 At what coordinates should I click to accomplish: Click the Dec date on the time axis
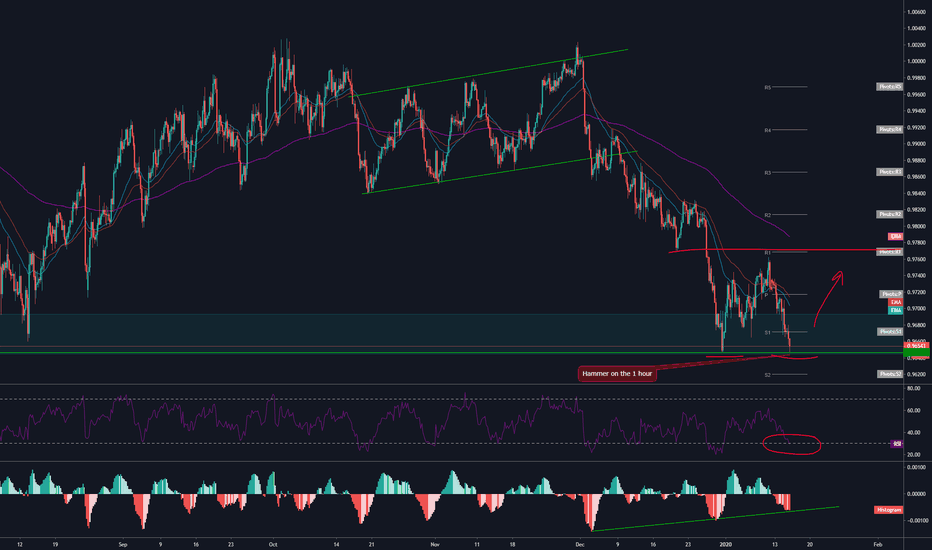(x=577, y=547)
